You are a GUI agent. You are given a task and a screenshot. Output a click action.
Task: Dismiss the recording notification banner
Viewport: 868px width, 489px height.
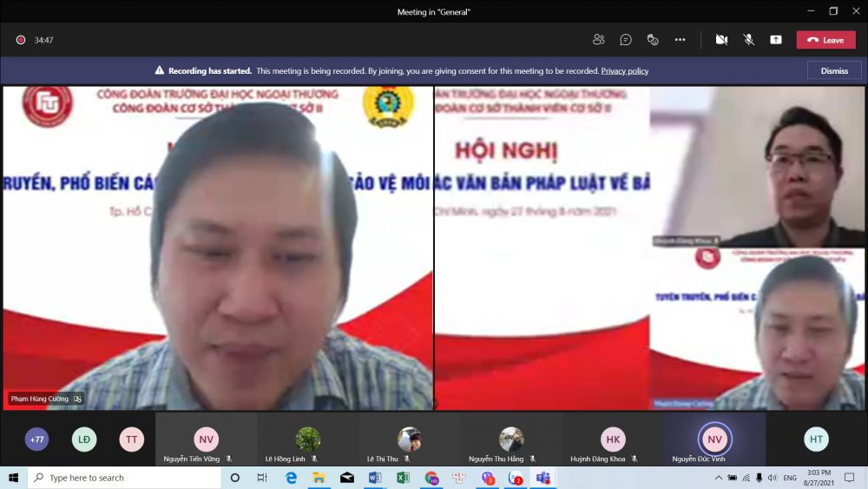point(834,71)
